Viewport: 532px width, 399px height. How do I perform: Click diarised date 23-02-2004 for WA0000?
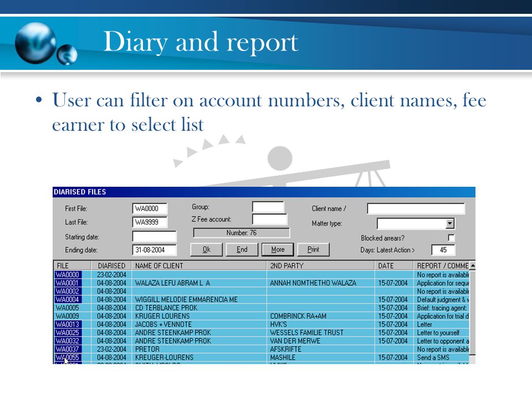tap(111, 274)
